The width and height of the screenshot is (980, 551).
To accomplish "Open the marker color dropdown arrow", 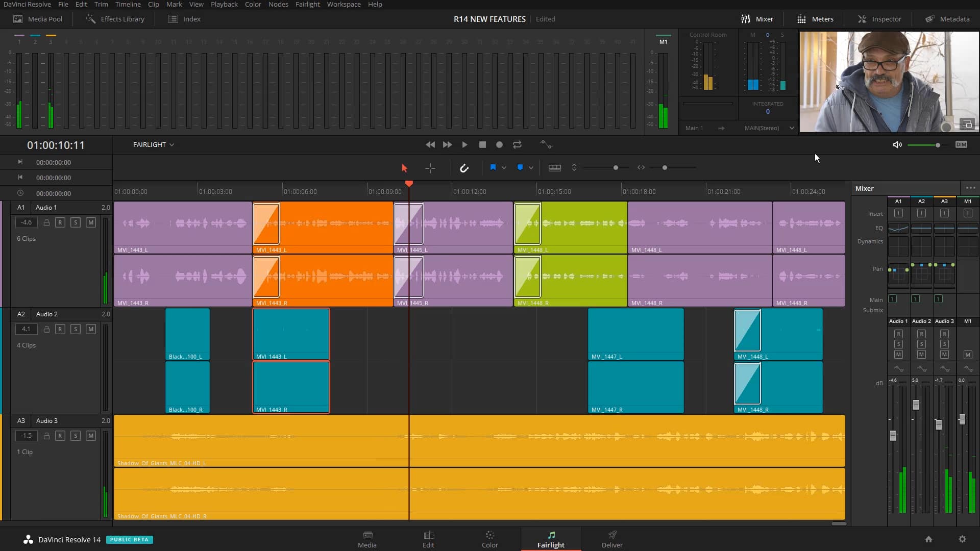I will 531,167.
